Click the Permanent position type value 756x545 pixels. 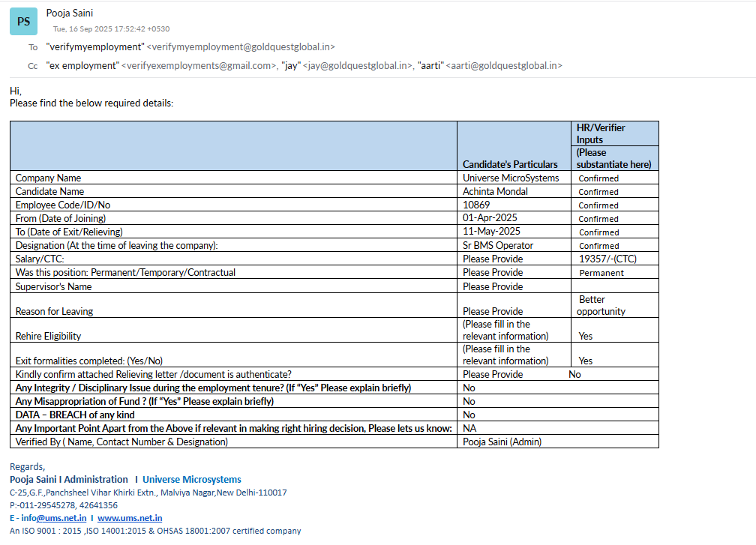(601, 273)
